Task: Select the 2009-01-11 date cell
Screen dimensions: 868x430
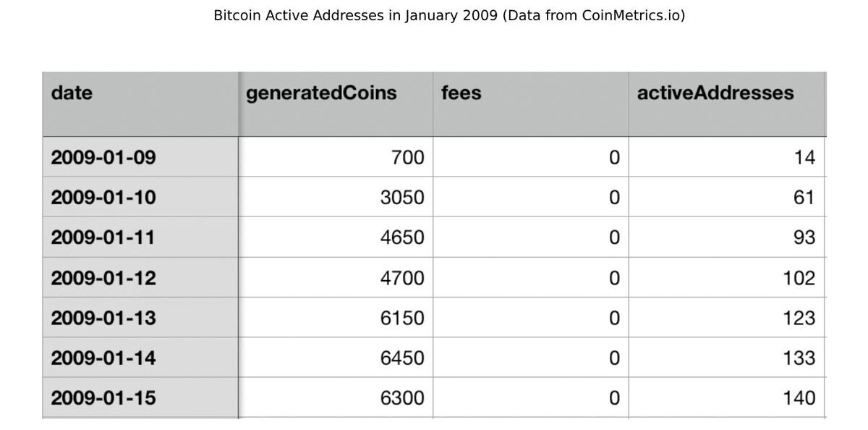Action: (x=103, y=237)
